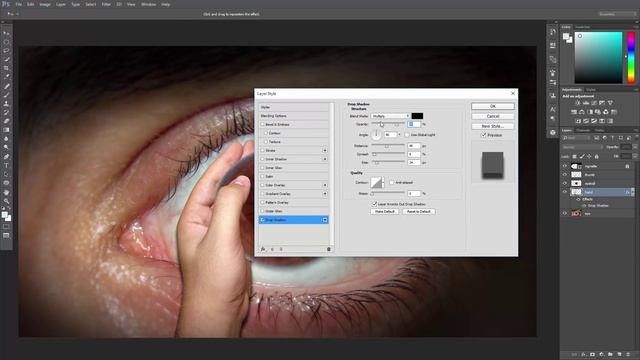Hide the vignette layer with its eye icon
This screenshot has width=640, height=360.
(x=565, y=166)
